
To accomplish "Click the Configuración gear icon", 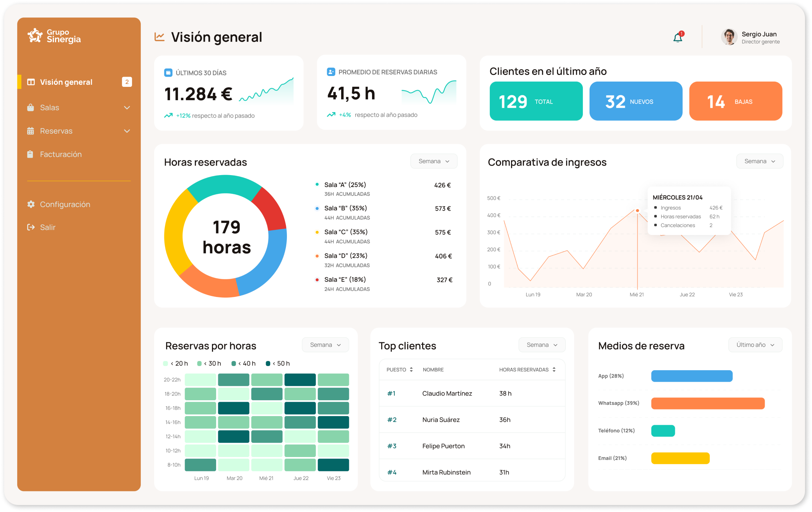I will pos(31,204).
